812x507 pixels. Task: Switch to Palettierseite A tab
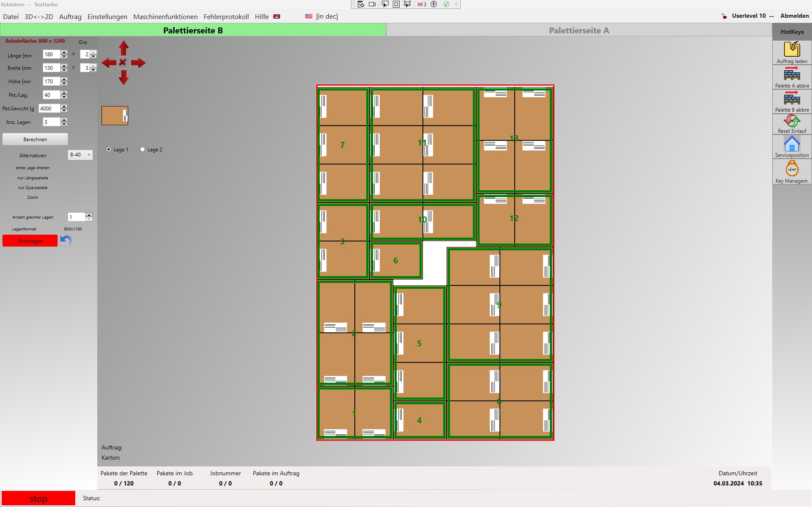579,30
